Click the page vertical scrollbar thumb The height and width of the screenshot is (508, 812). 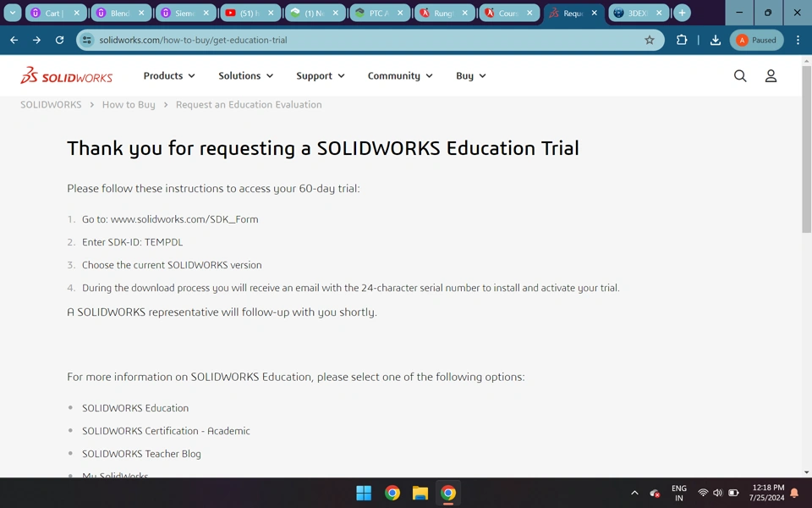806,149
